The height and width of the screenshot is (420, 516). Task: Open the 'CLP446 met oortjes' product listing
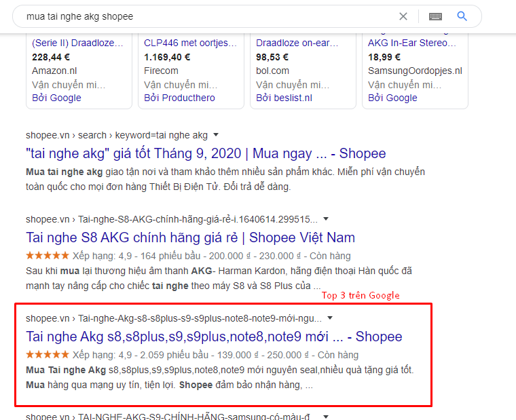pos(190,43)
